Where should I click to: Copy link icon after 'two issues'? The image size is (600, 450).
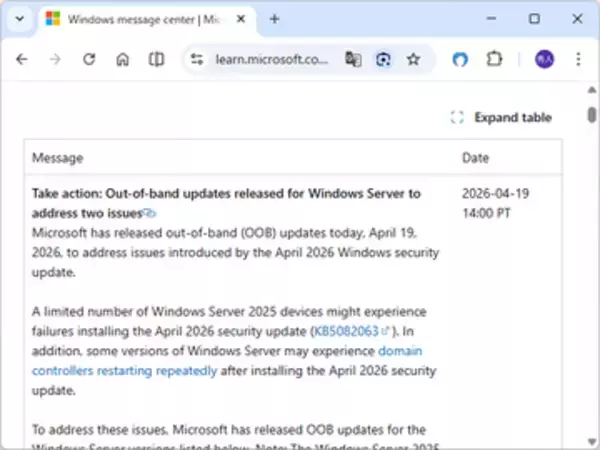[150, 213]
